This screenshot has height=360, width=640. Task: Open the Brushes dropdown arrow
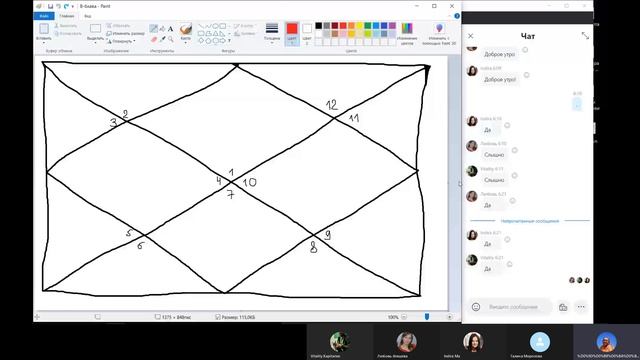[x=186, y=42]
